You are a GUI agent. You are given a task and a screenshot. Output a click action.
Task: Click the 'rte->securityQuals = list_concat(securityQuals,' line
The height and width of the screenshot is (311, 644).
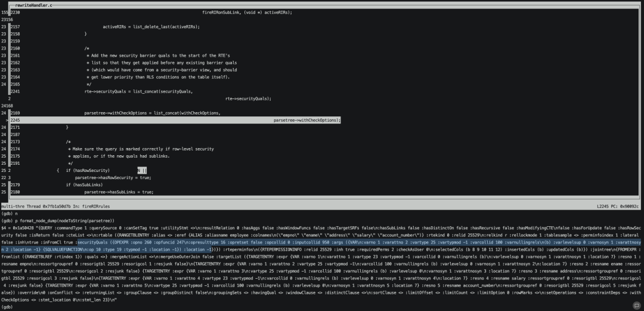tap(138, 91)
